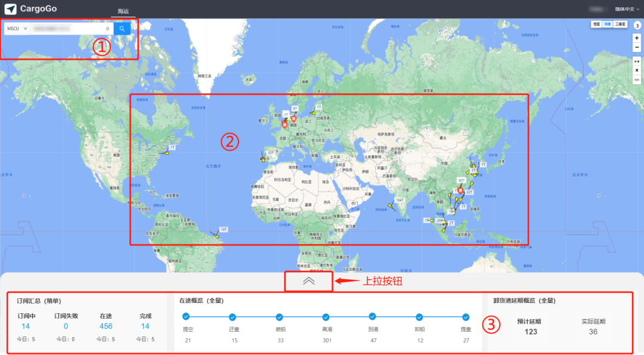Click the 22T vessel marker near Taiwan
The image size is (644, 355).
tap(469, 192)
